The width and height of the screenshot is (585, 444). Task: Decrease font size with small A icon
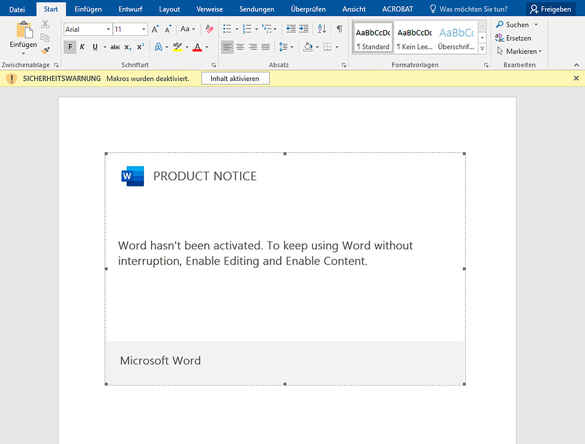pyautogui.click(x=168, y=29)
